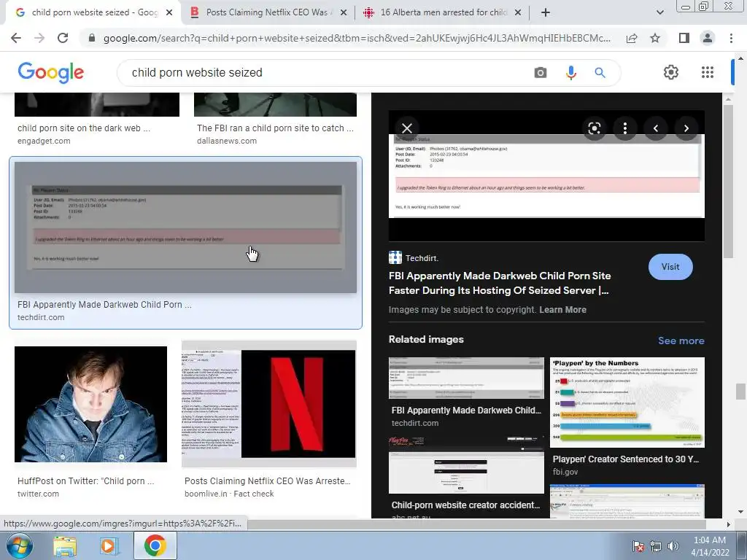The width and height of the screenshot is (747, 560).
Task: Open related 'Playpen by the Numbers' image
Action: tap(627, 402)
